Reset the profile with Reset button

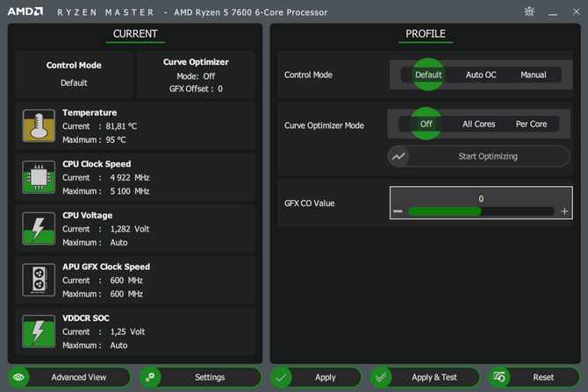(x=534, y=377)
